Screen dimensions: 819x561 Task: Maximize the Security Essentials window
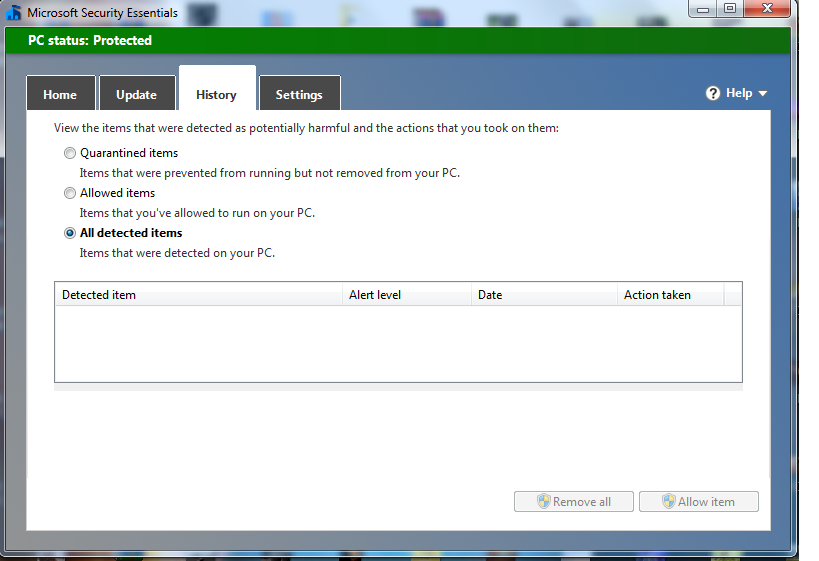click(730, 8)
